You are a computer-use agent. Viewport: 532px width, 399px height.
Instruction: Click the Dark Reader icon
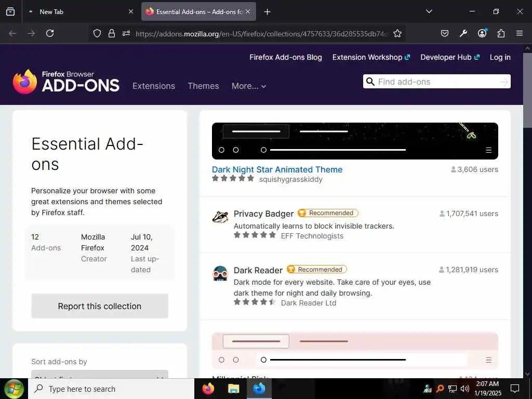coord(220,273)
